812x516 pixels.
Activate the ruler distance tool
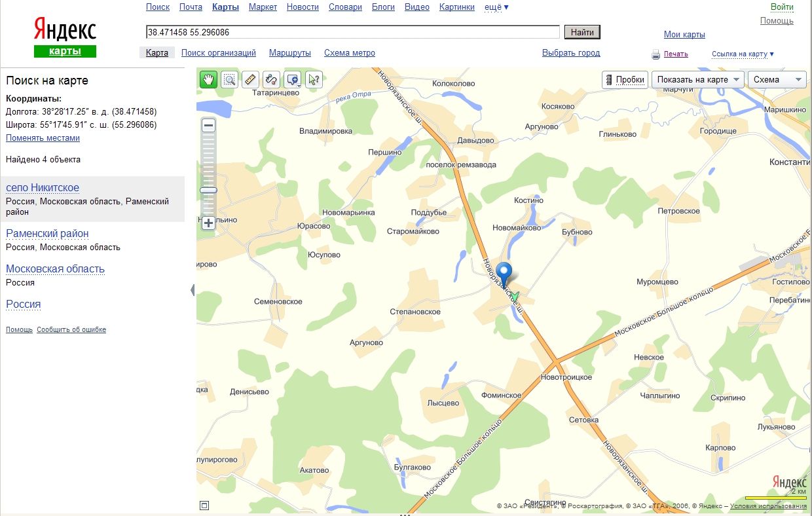point(250,80)
